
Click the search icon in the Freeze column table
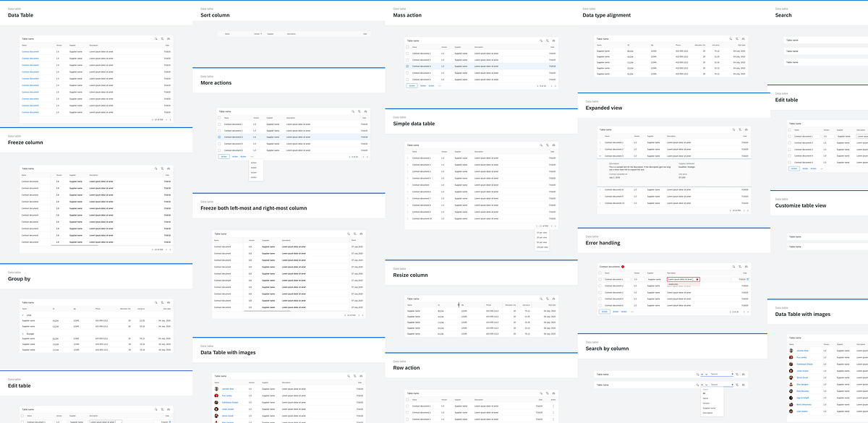pyautogui.click(x=156, y=168)
